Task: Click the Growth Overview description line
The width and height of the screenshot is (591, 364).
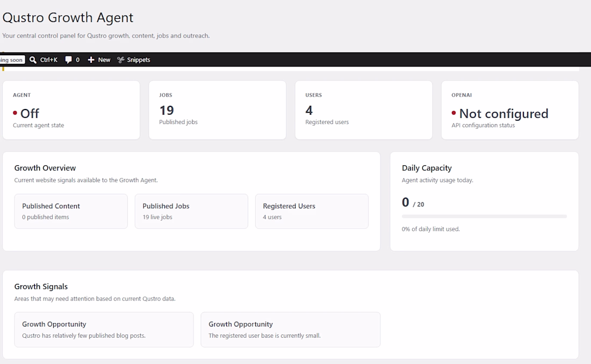Action: pyautogui.click(x=86, y=180)
